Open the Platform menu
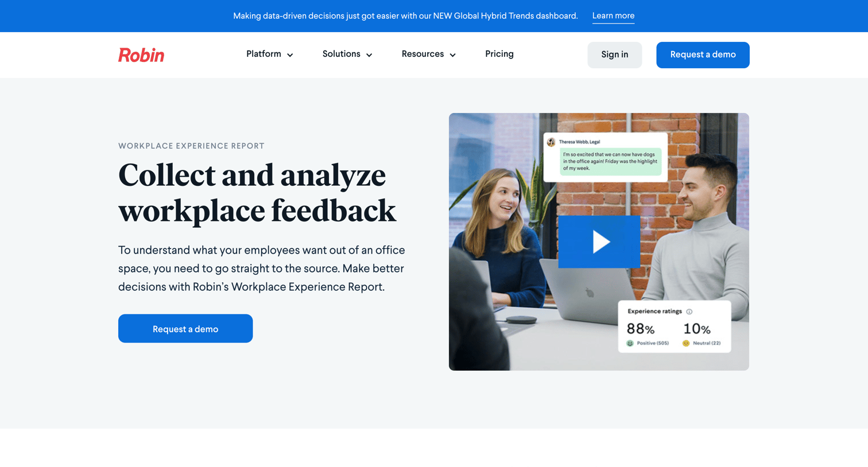 [270, 55]
